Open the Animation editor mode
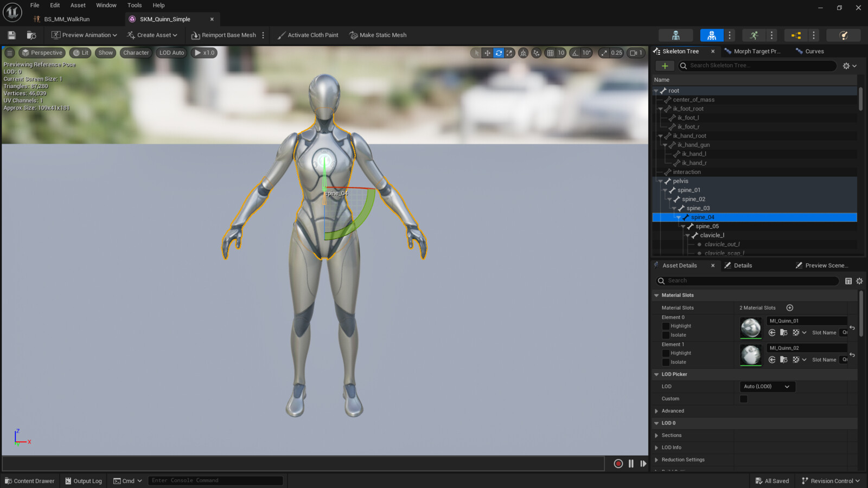The image size is (868, 488). click(754, 35)
